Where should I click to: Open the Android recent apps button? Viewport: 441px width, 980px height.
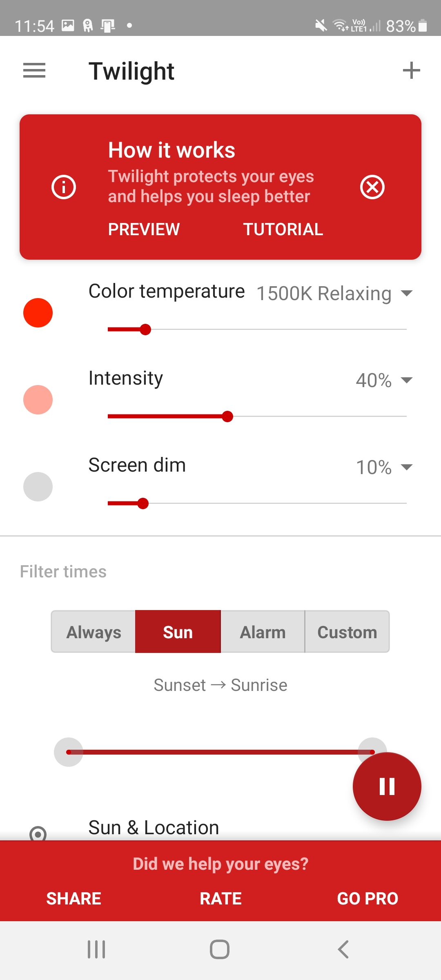coord(96,949)
